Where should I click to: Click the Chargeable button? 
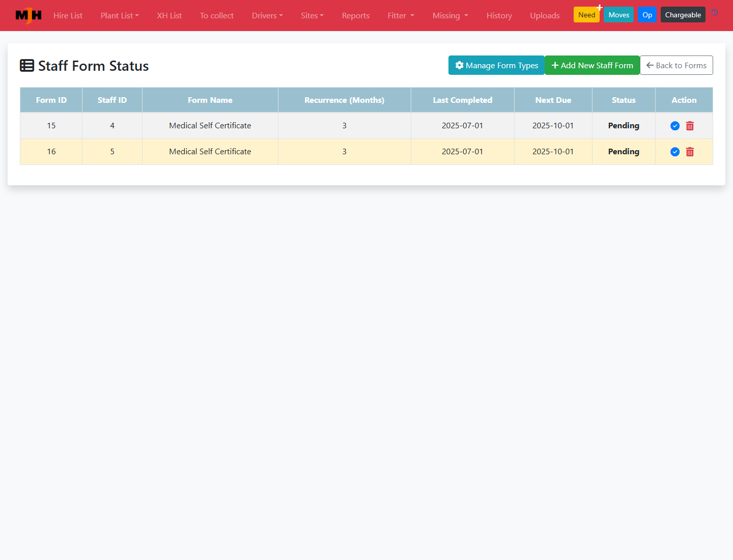tap(683, 15)
